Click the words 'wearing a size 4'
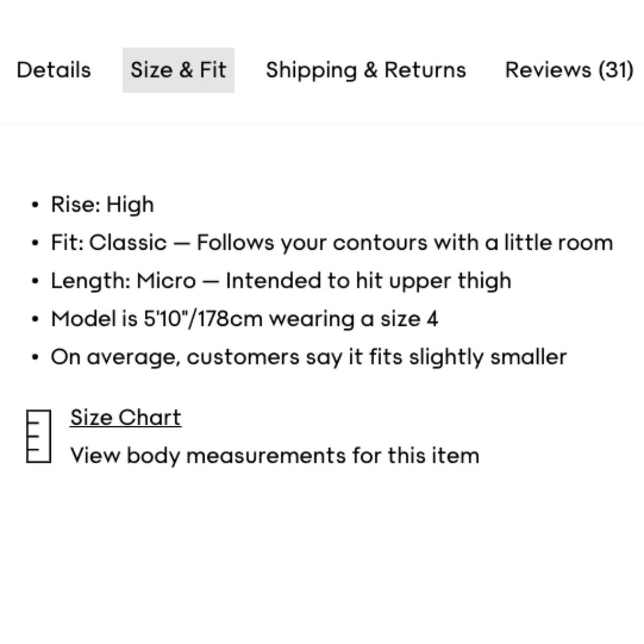The width and height of the screenshot is (644, 644). tap(354, 319)
